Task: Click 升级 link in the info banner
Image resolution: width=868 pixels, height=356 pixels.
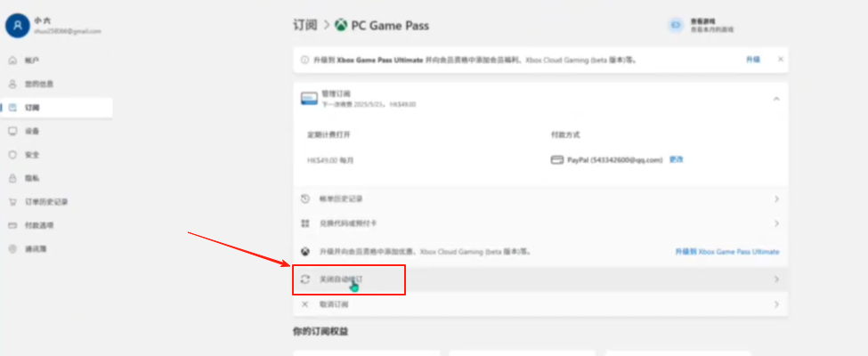Action: point(753,60)
